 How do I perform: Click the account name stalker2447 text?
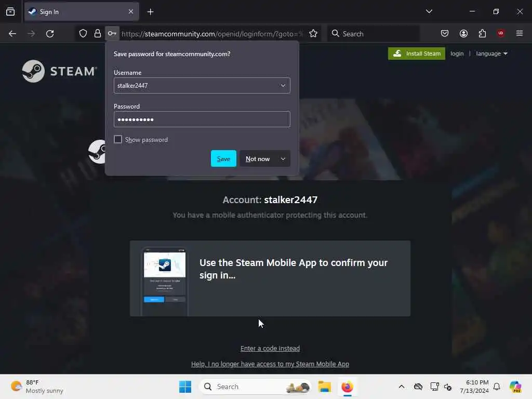tap(291, 200)
